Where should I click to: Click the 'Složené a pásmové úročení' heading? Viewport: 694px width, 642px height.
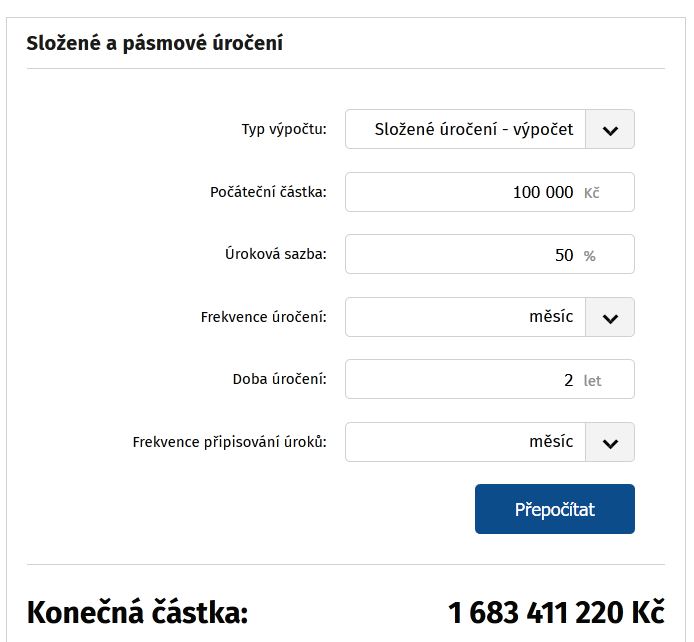[x=154, y=44]
